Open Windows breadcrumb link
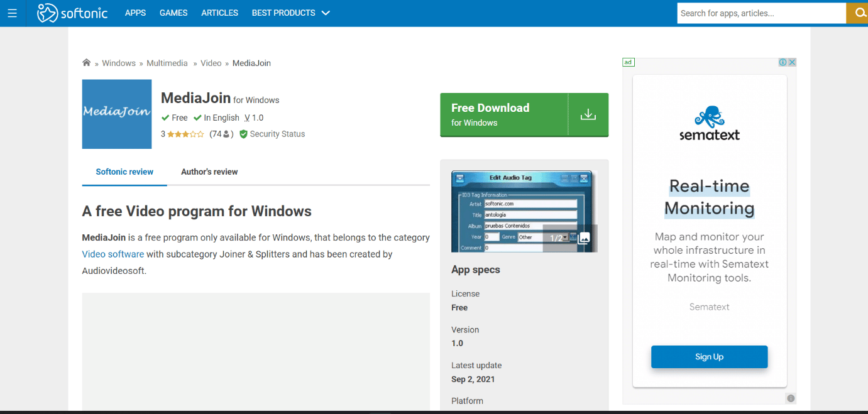Viewport: 868px width, 414px height. click(119, 63)
